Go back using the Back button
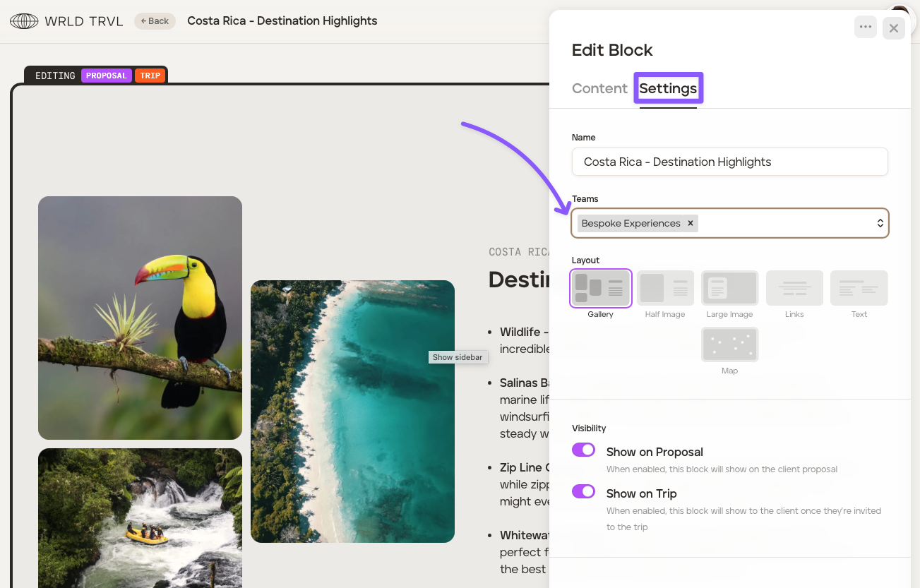This screenshot has width=920, height=588. [155, 21]
